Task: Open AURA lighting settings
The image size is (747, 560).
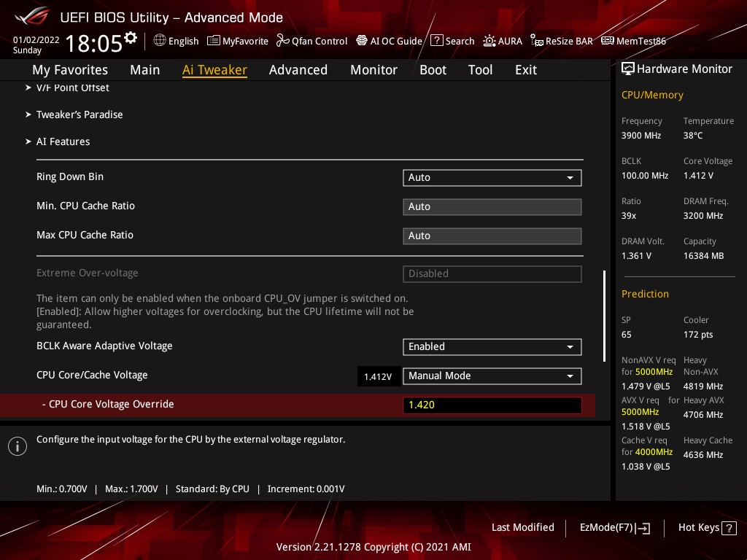Action: (503, 41)
